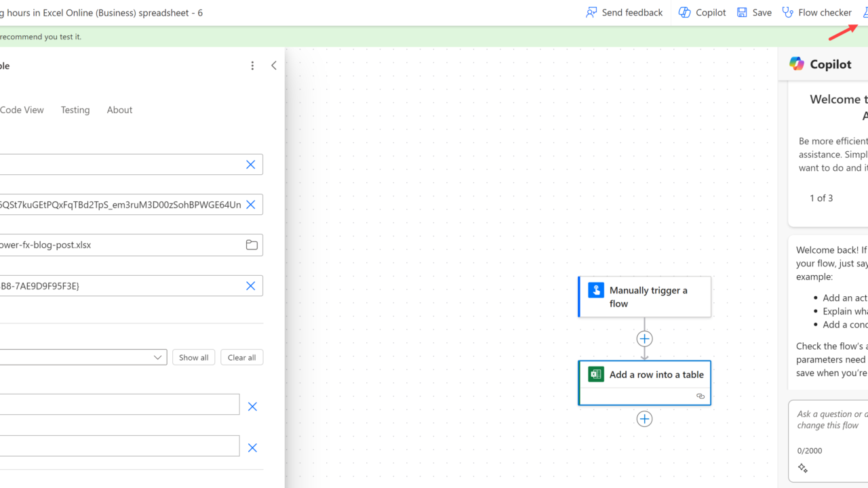
Task: Select the Manually trigger a flow card
Action: tap(644, 297)
